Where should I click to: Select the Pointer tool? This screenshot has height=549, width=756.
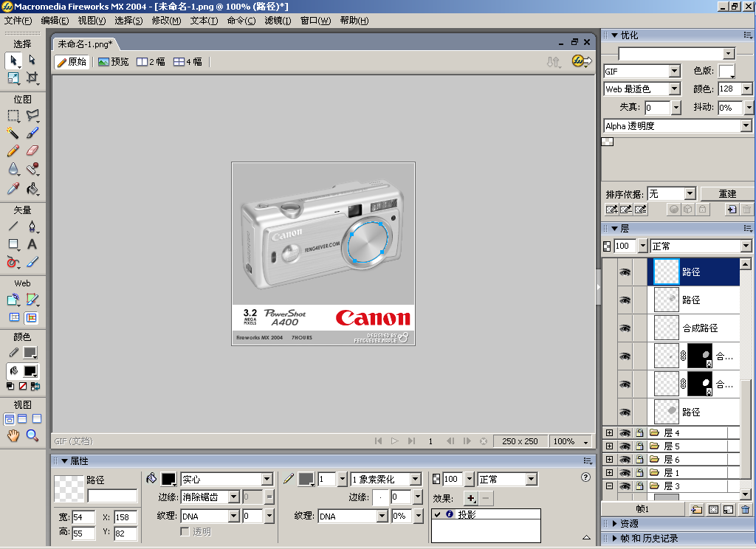13,61
